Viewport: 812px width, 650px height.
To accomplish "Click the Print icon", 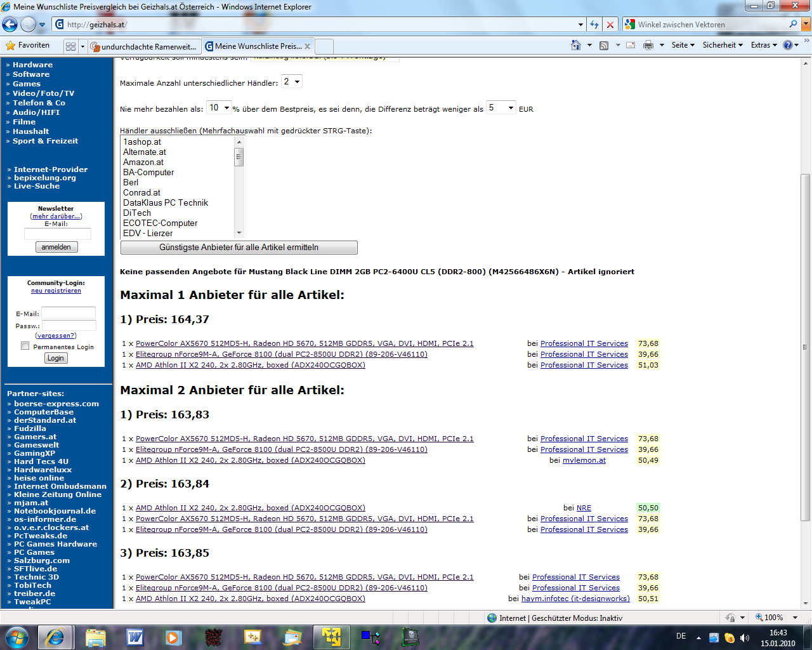I will [x=648, y=45].
